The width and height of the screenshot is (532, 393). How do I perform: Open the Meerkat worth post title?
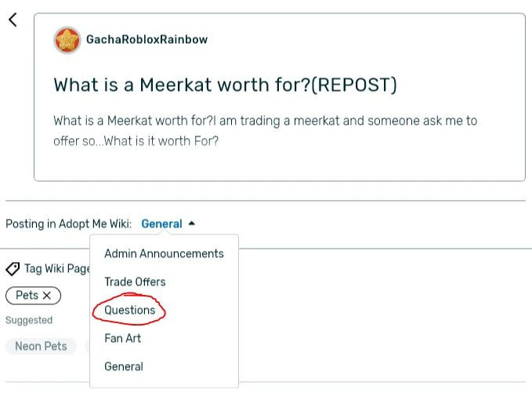[225, 85]
